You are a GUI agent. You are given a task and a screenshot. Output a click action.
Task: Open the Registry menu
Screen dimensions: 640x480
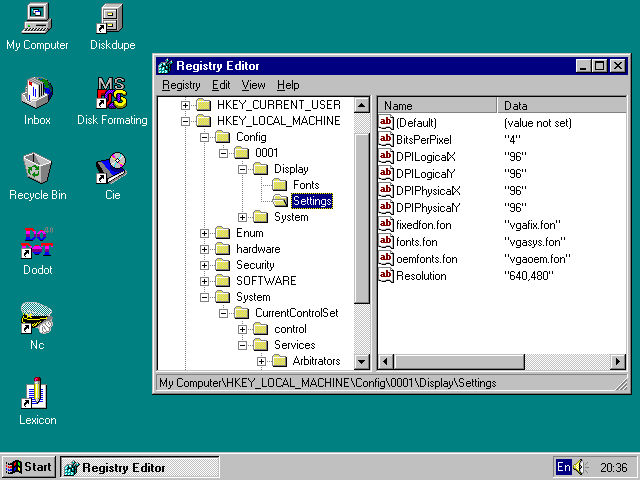[x=181, y=85]
